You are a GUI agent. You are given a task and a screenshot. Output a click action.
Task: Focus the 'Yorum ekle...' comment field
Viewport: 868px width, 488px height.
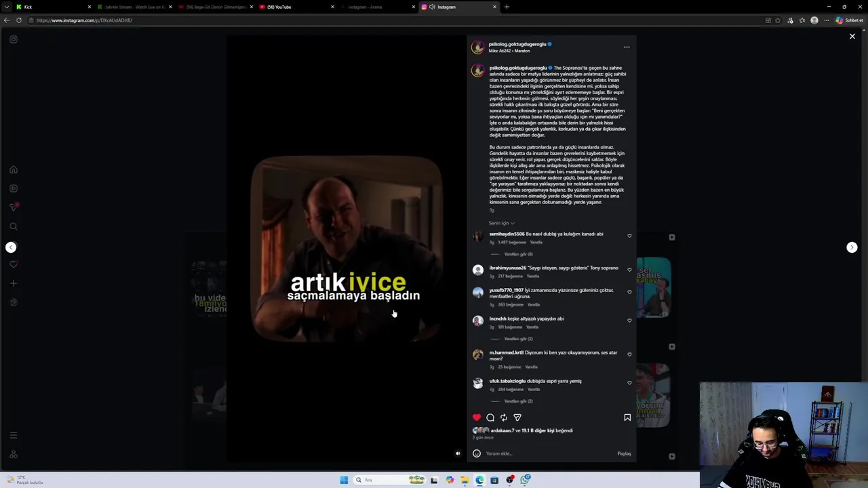pyautogui.click(x=549, y=453)
